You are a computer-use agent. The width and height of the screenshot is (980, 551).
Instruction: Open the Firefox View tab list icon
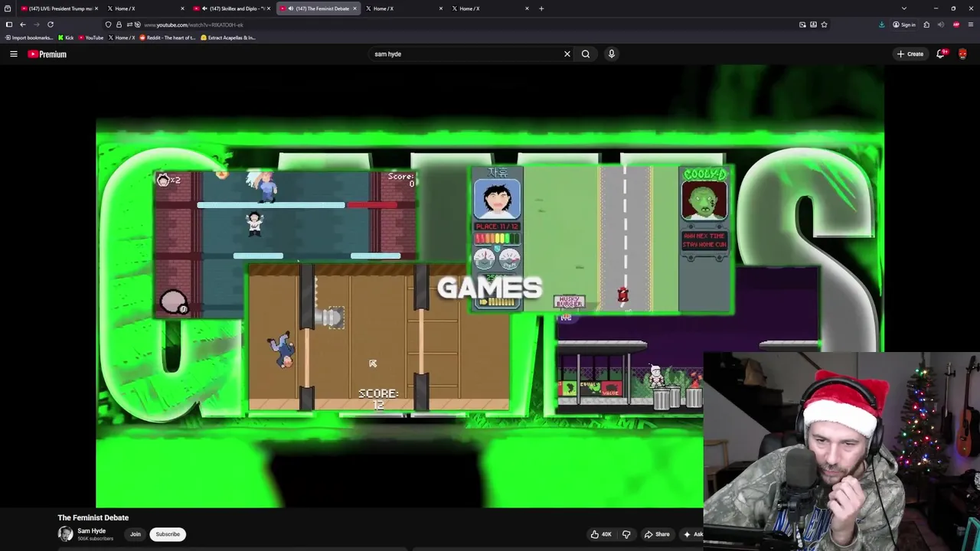pyautogui.click(x=8, y=8)
